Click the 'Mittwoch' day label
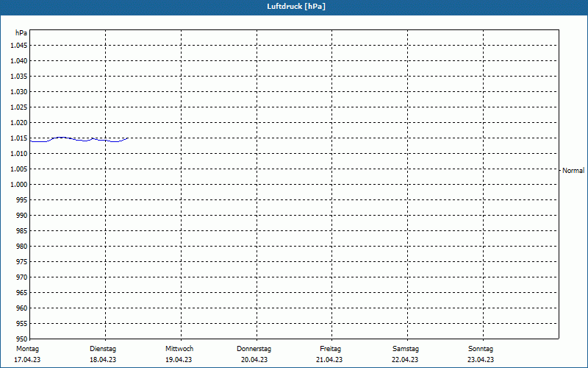588x368 pixels. (179, 349)
